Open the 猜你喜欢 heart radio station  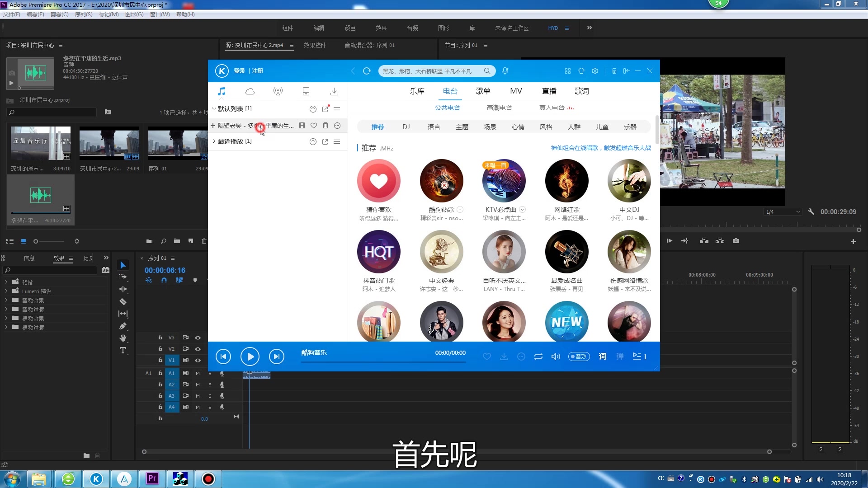379,181
